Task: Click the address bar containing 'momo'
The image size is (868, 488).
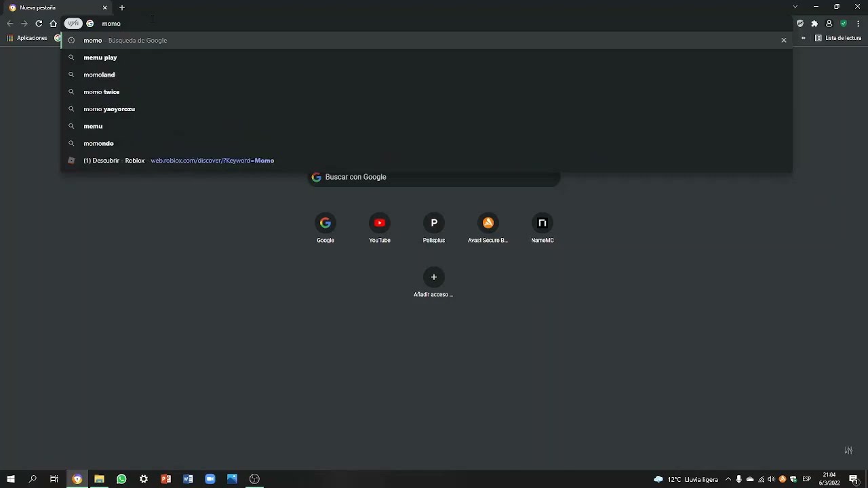Action: (434, 24)
